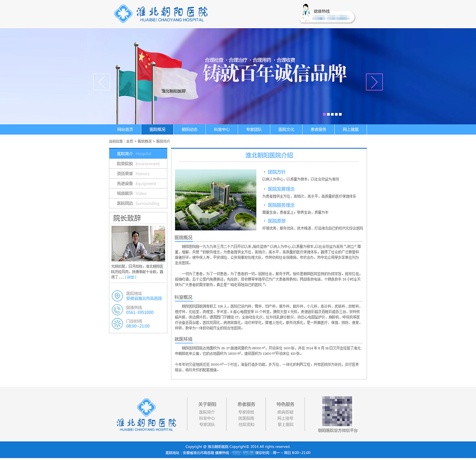Open the 医院概况 navigation tab
This screenshot has width=476, height=460.
(157, 129)
